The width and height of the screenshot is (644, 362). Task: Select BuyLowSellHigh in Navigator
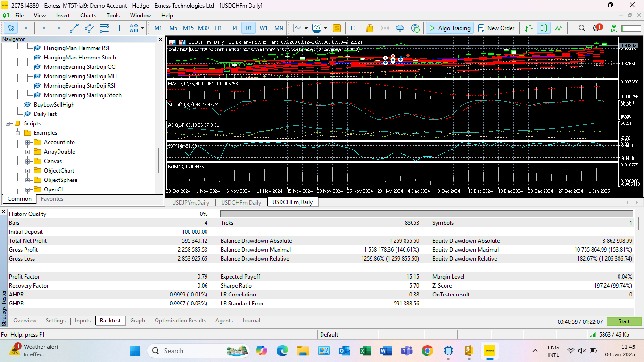[54, 105]
